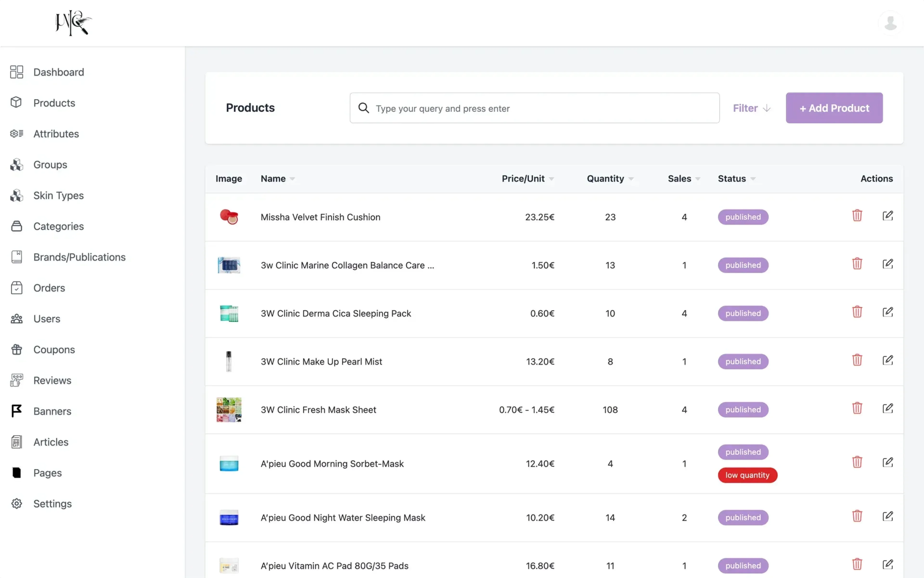Select the product name 3W Clinic Derma Cica Sleeping Pack

(x=336, y=314)
